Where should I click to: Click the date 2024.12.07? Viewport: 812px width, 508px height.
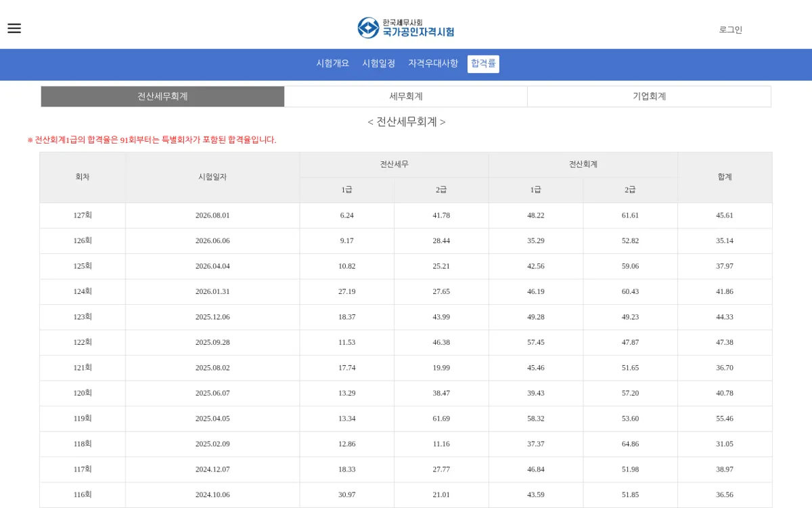point(212,469)
